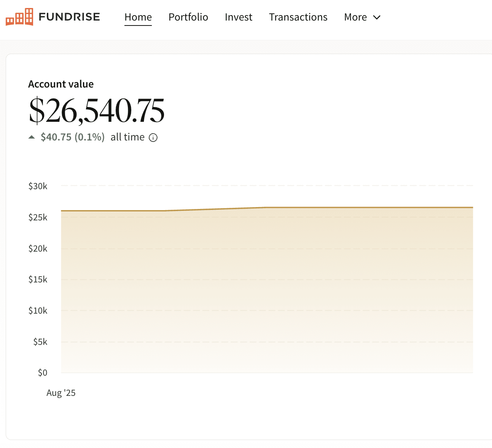Viewport: 492px width, 448px height.
Task: Switch to the Invest tab
Action: pyautogui.click(x=239, y=18)
